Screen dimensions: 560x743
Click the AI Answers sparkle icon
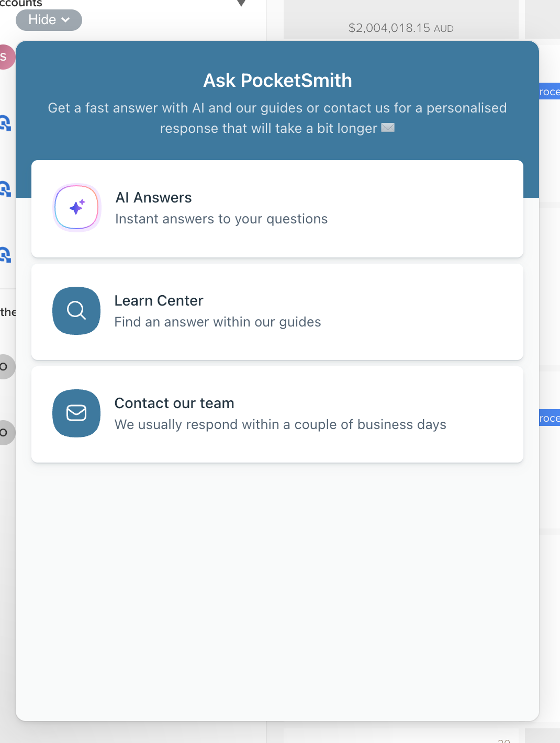(x=76, y=208)
